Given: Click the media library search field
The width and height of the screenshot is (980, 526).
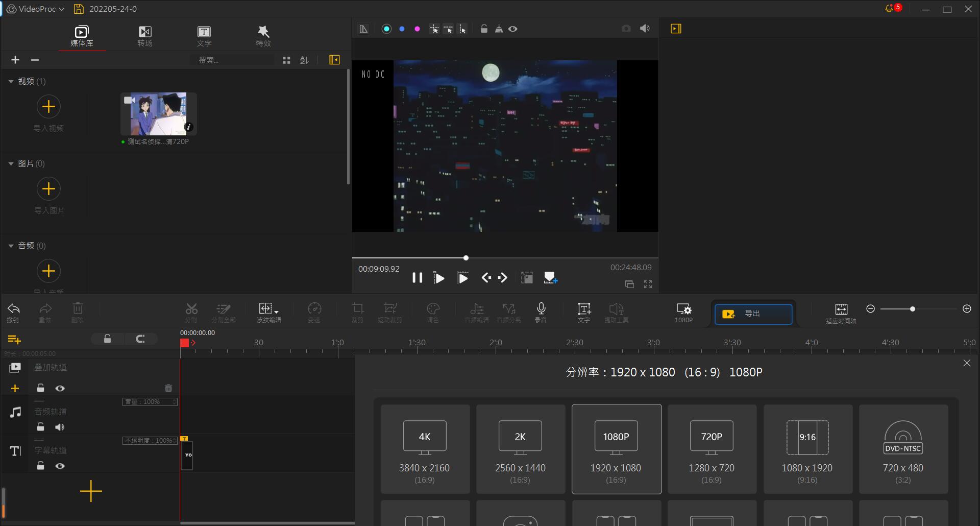Looking at the screenshot, I should click(x=232, y=60).
